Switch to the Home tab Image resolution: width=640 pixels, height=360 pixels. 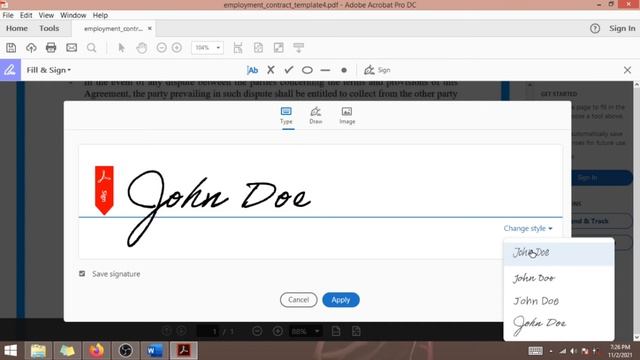[x=17, y=28]
